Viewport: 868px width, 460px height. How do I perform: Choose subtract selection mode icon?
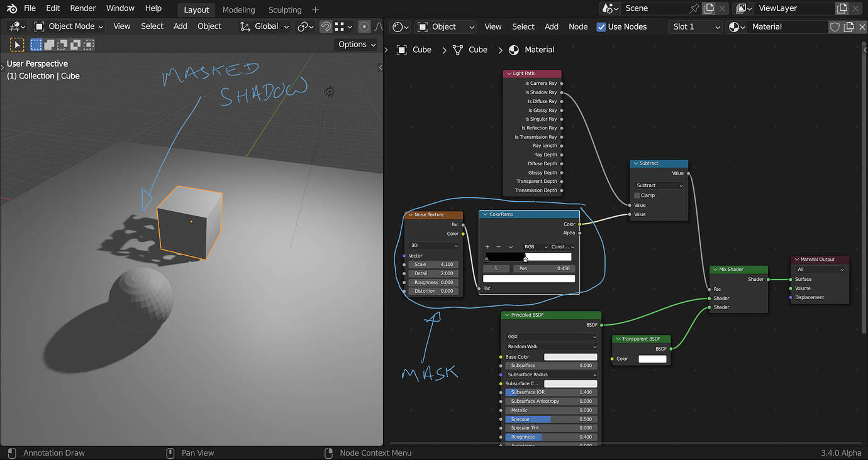click(x=62, y=45)
